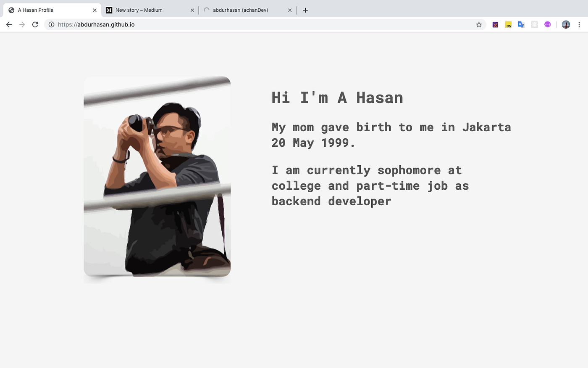Click the Chrome profile avatar
The height and width of the screenshot is (368, 588).
coord(566,24)
